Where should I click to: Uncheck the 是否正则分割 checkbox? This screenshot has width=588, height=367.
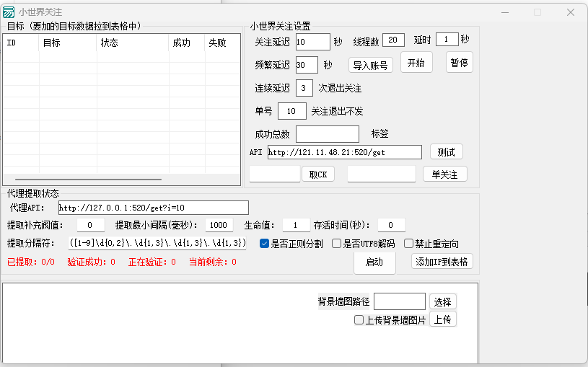tap(265, 244)
